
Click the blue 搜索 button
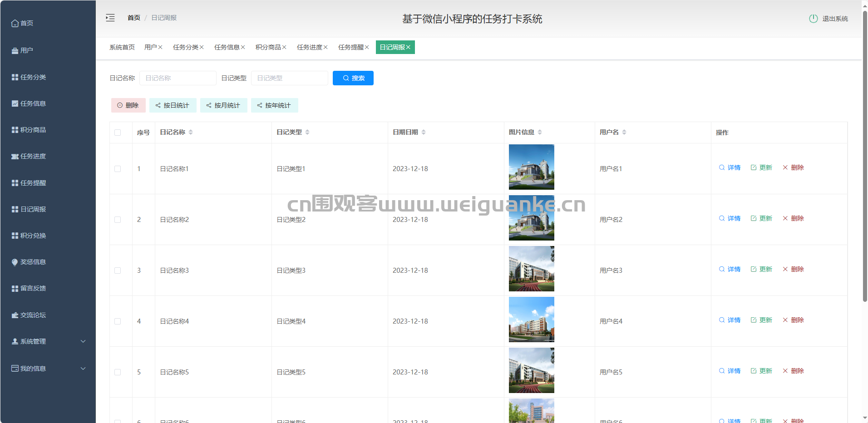click(353, 78)
